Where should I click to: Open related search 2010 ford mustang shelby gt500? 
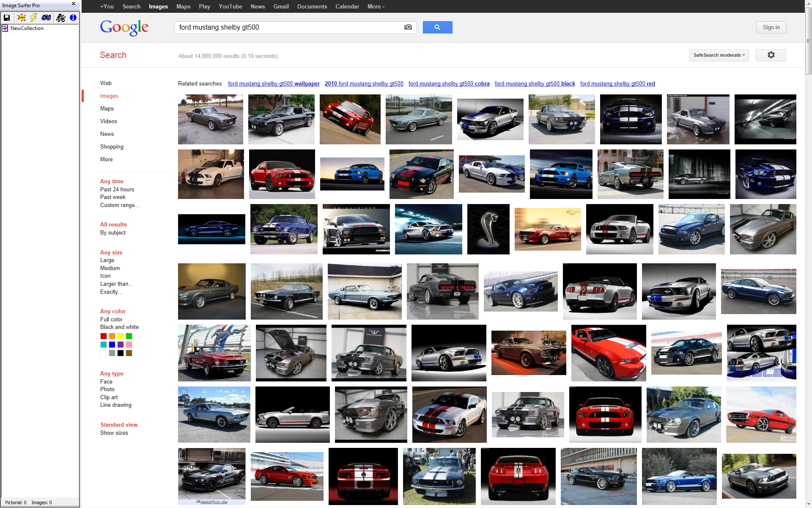tap(364, 83)
